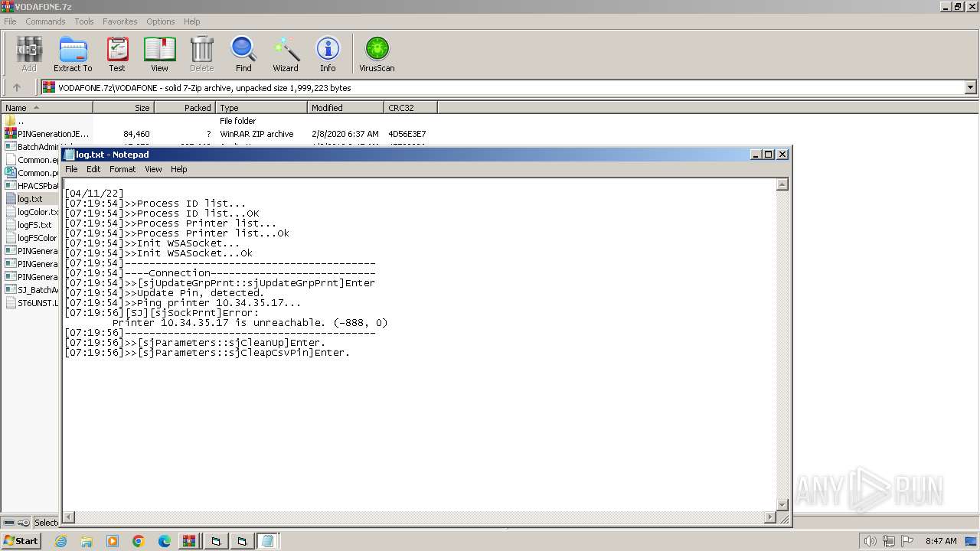The height and width of the screenshot is (551, 980).
Task: Select the SJ_BatchA file entry
Action: tap(31, 290)
